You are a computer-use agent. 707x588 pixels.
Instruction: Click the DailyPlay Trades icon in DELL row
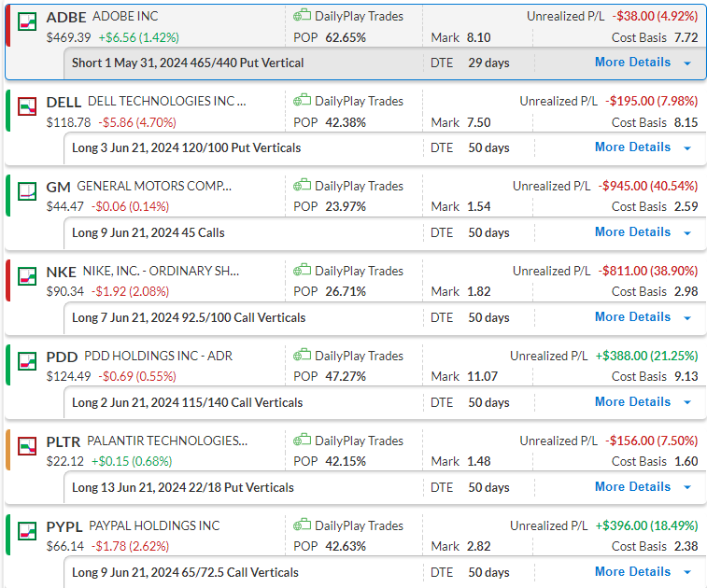[302, 100]
